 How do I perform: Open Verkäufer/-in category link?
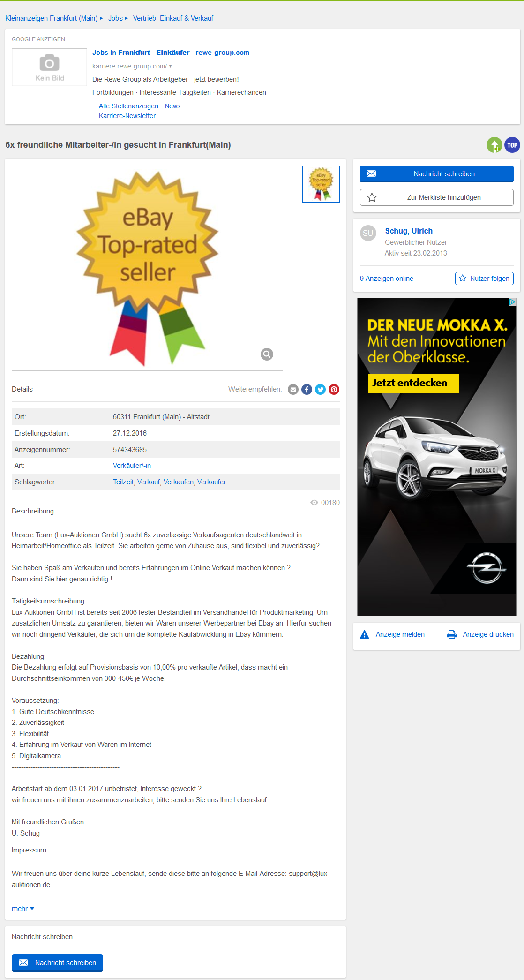coord(132,466)
